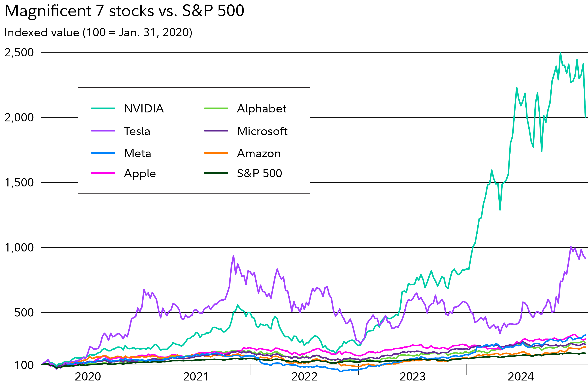The height and width of the screenshot is (387, 588).
Task: Click the NVIDIA legend color line
Action: [103, 108]
